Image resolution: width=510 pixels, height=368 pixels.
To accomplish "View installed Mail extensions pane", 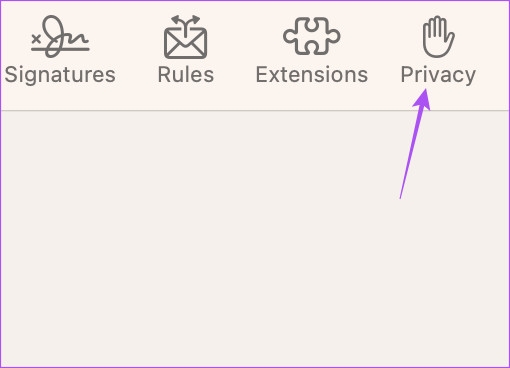I will point(312,50).
